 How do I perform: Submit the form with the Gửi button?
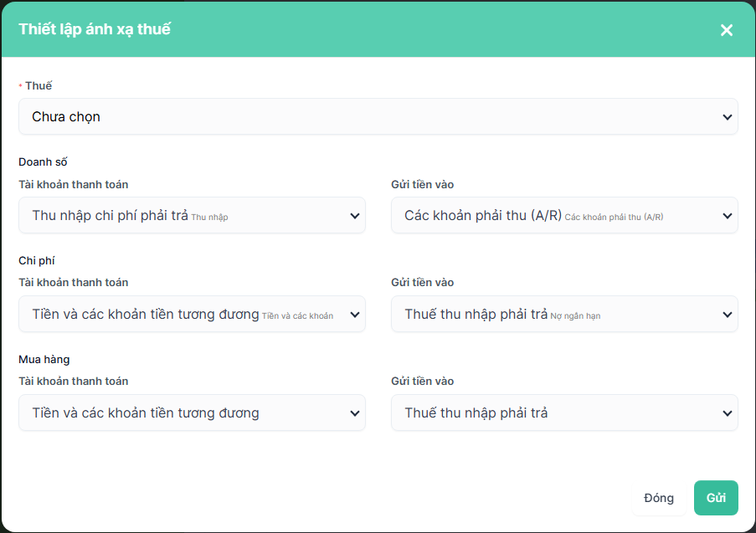click(716, 498)
